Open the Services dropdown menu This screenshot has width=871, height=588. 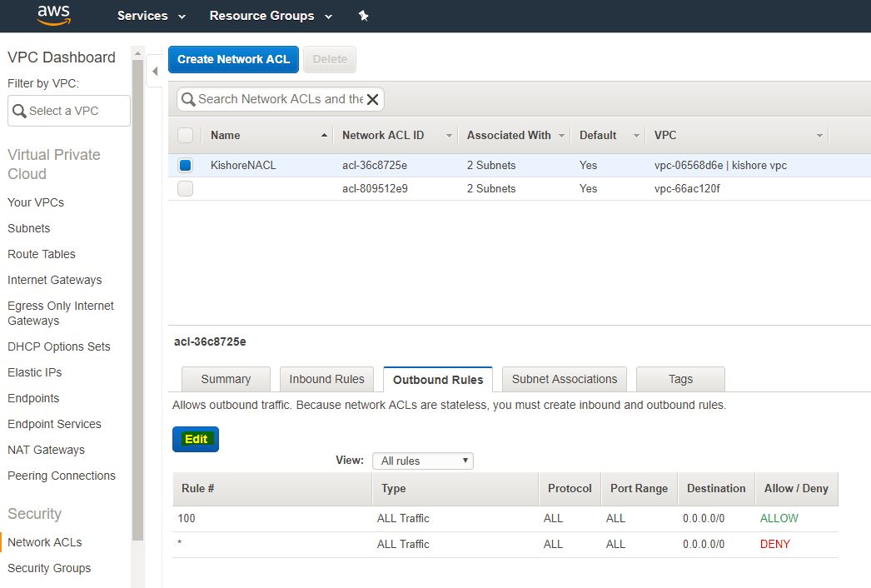click(x=151, y=16)
